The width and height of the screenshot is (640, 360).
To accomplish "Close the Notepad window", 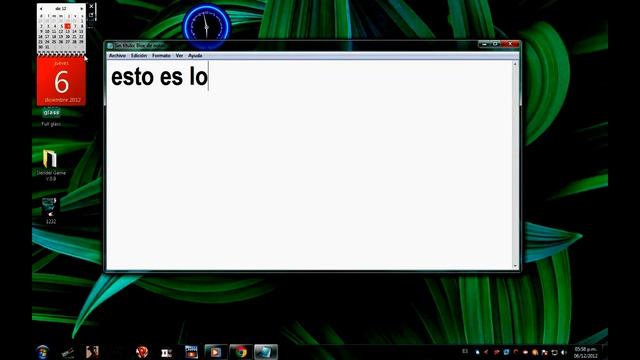I will (510, 44).
